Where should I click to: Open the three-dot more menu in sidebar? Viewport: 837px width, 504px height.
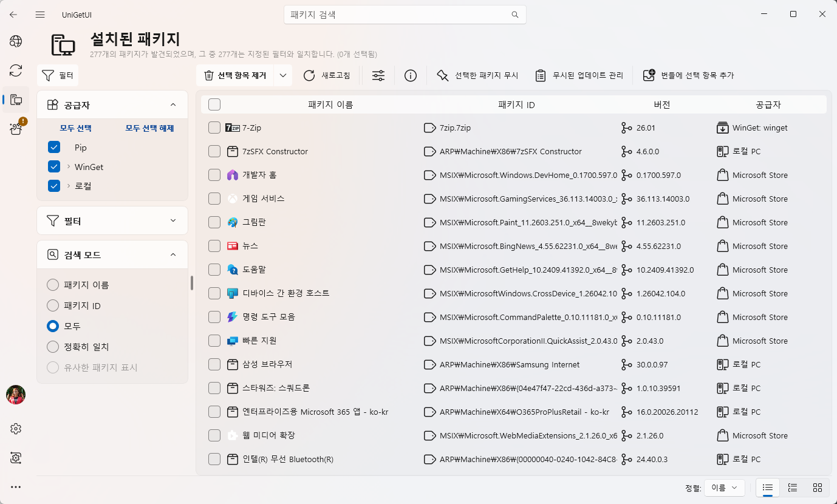tap(16, 487)
